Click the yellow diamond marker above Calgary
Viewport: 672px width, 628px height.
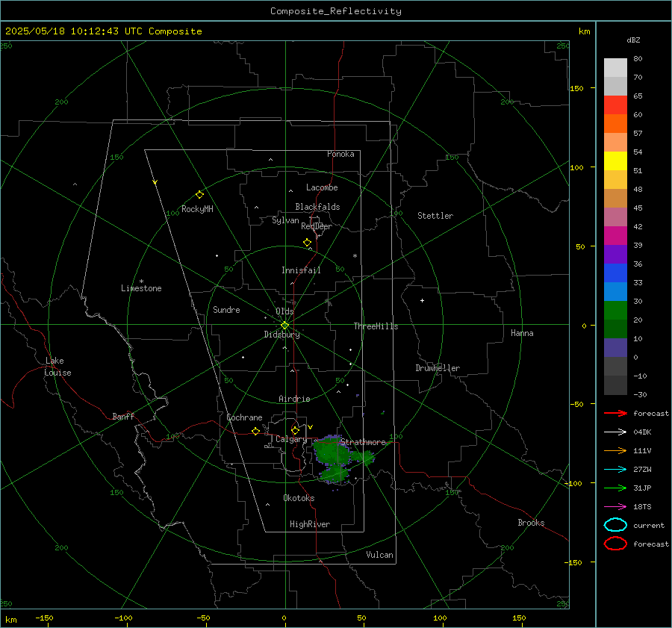[295, 430]
